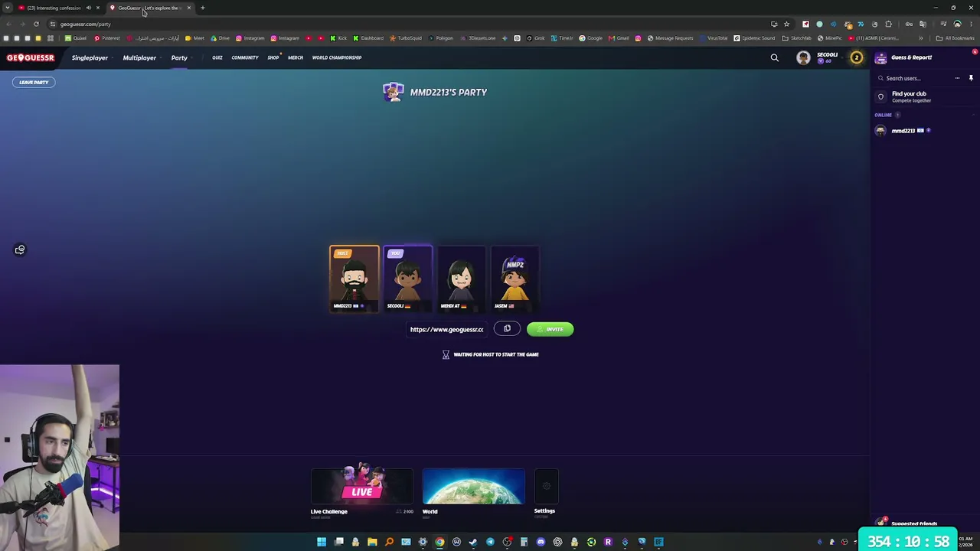Pin the friends sidebar

click(971, 78)
